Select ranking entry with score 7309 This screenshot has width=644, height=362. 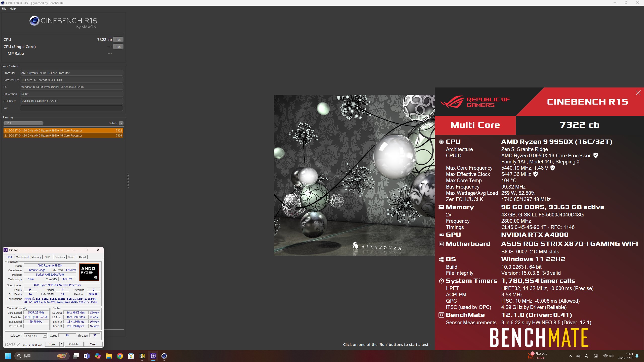coord(63,135)
